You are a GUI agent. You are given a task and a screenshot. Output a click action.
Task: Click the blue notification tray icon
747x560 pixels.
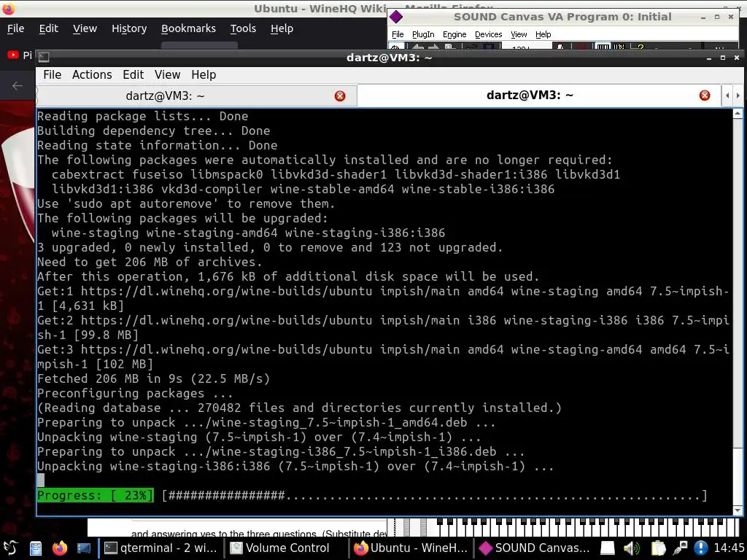(x=701, y=548)
